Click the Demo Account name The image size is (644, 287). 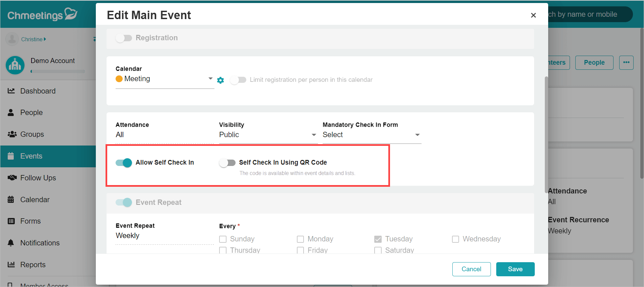[53, 61]
